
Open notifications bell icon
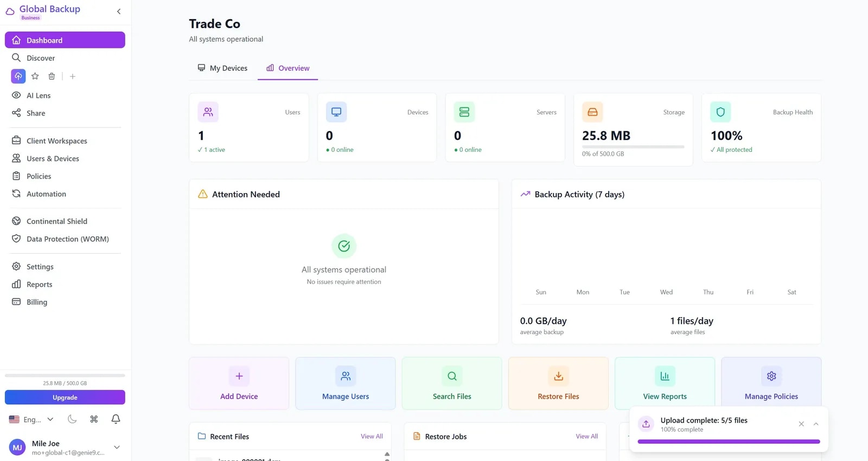(116, 419)
